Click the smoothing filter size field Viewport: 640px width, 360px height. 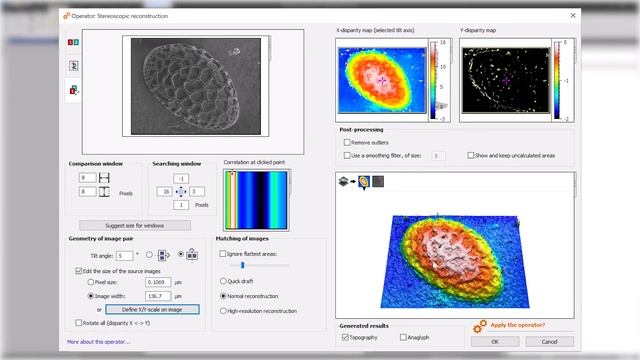pyautogui.click(x=438, y=156)
